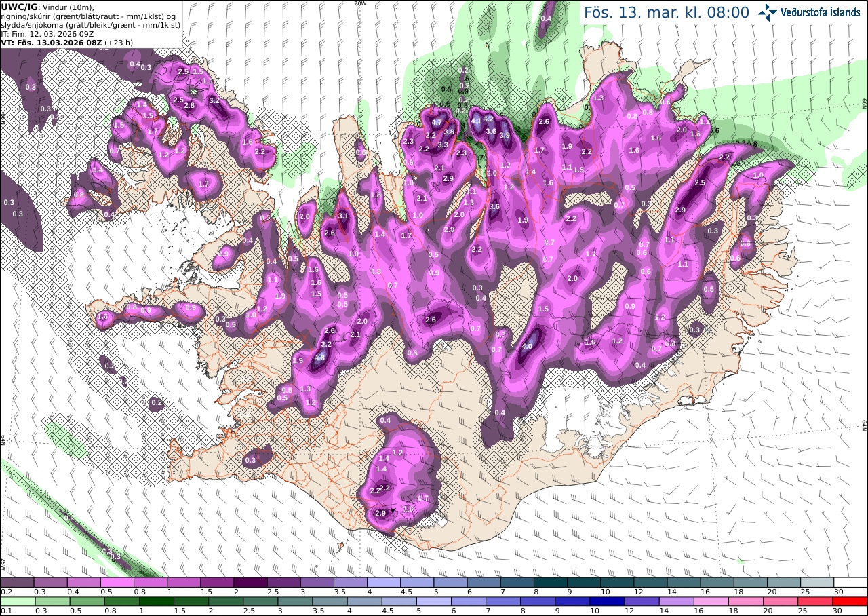
Task: Click the 4.0 snowfall value on the map
Action: [527, 347]
